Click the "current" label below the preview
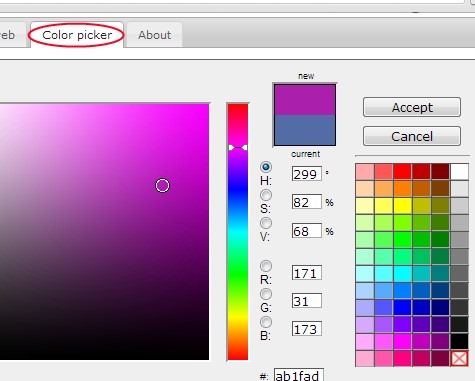475x381 pixels. 305,154
